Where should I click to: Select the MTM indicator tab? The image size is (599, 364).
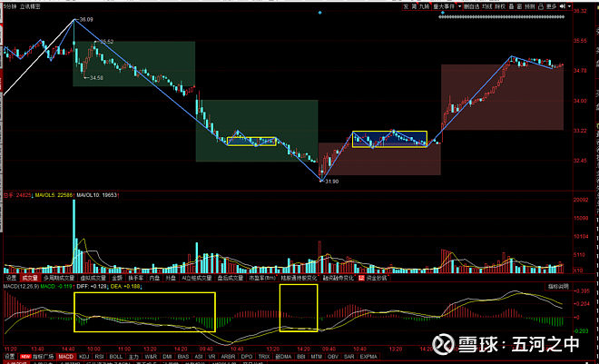click(316, 357)
